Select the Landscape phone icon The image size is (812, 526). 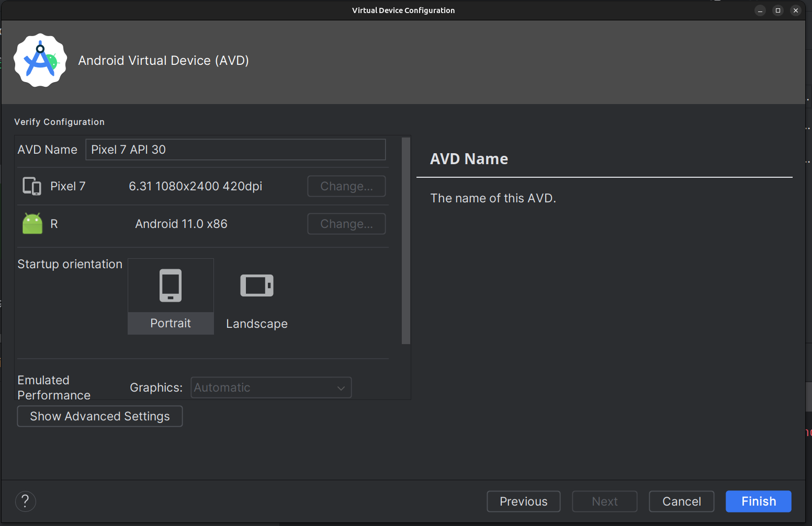click(x=257, y=285)
